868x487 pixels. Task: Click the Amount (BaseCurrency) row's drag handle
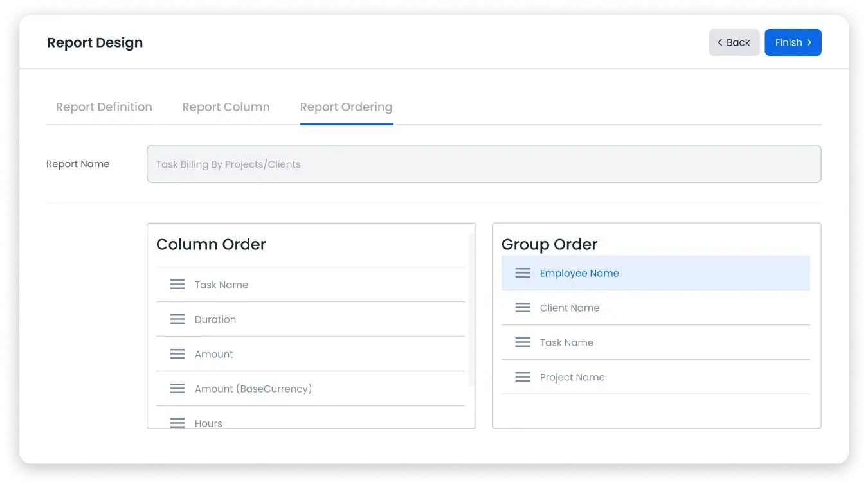coord(177,389)
